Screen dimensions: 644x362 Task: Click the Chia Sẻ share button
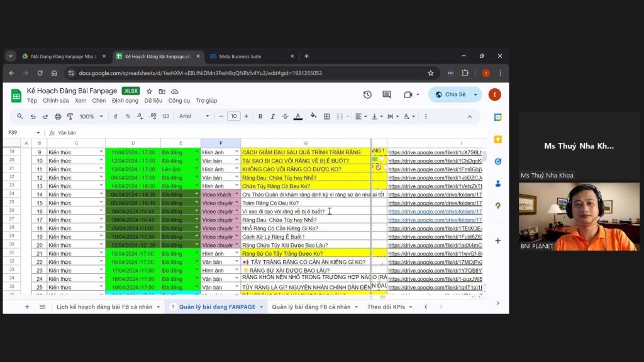click(450, 94)
